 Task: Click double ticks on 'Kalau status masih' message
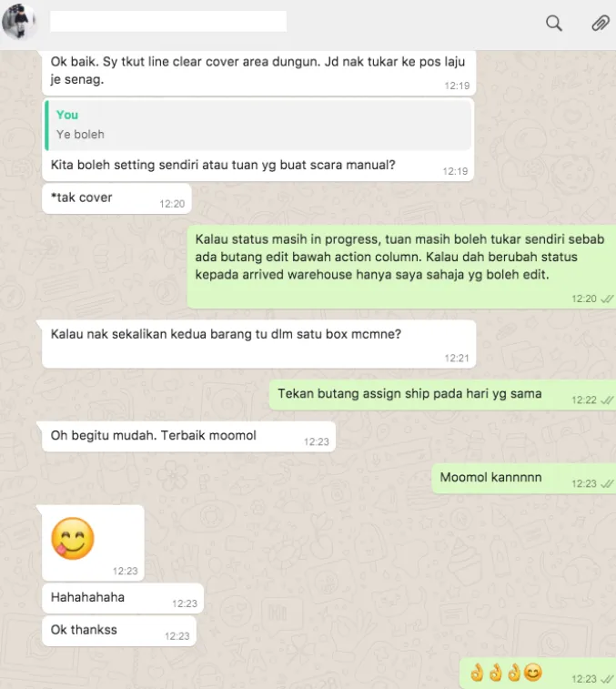[x=607, y=299]
